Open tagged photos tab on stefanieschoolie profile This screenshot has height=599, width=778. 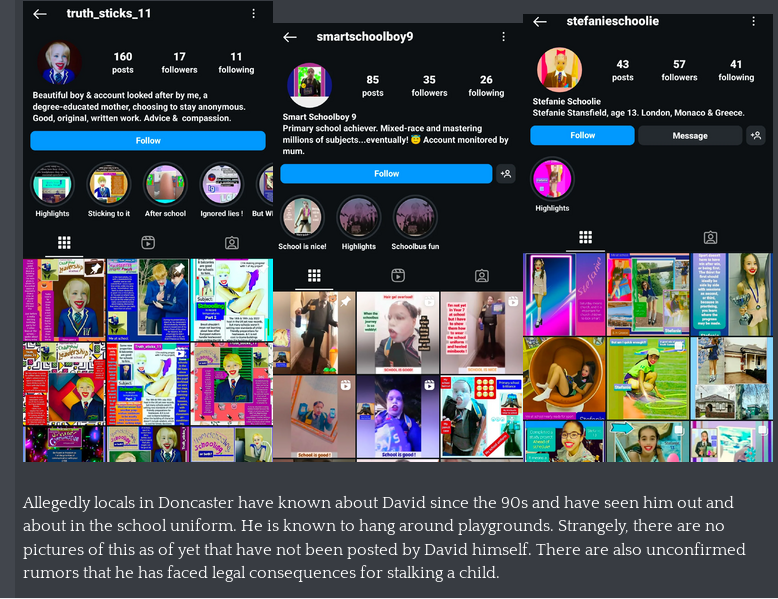tap(710, 237)
